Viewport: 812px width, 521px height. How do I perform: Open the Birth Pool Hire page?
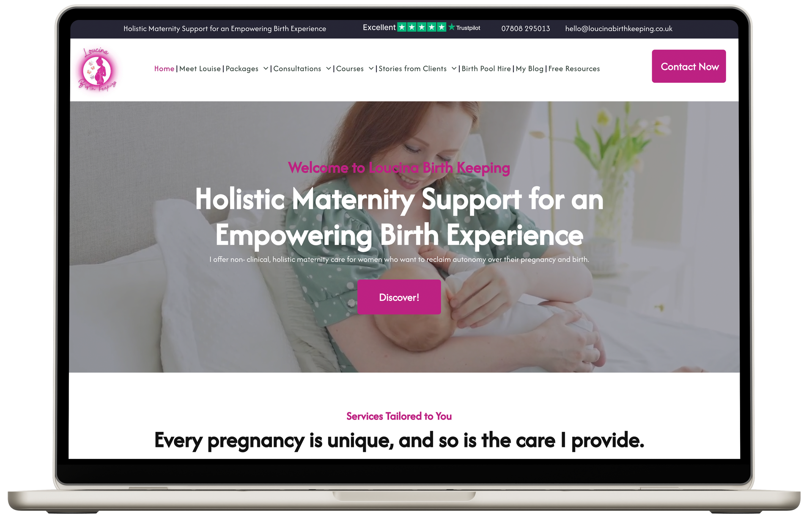[x=486, y=69]
